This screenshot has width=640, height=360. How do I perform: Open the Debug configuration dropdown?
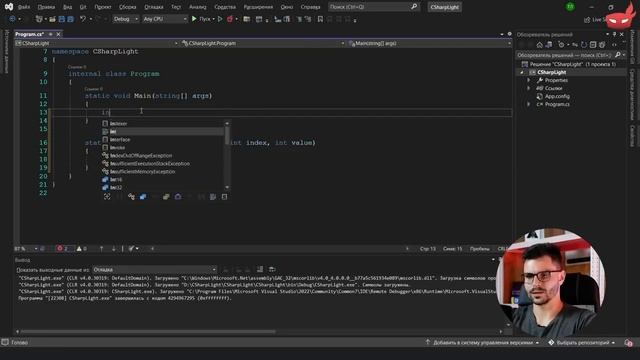(x=125, y=19)
